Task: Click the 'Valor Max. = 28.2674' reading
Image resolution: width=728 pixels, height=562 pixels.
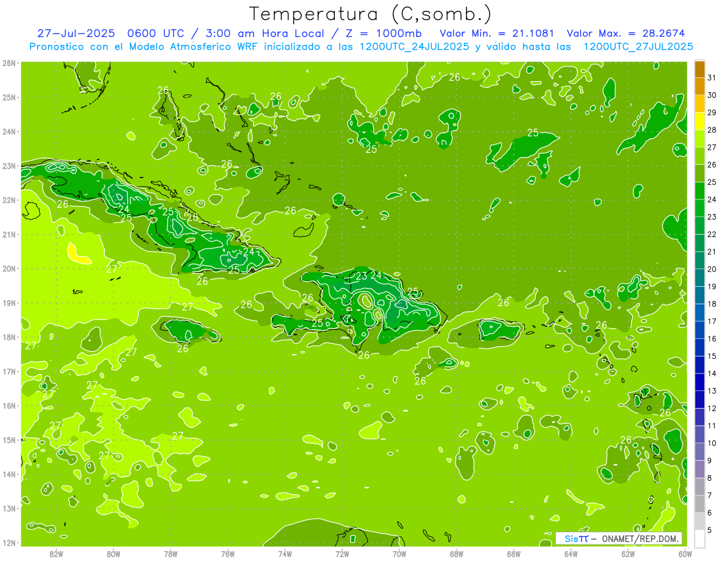Action: click(625, 33)
